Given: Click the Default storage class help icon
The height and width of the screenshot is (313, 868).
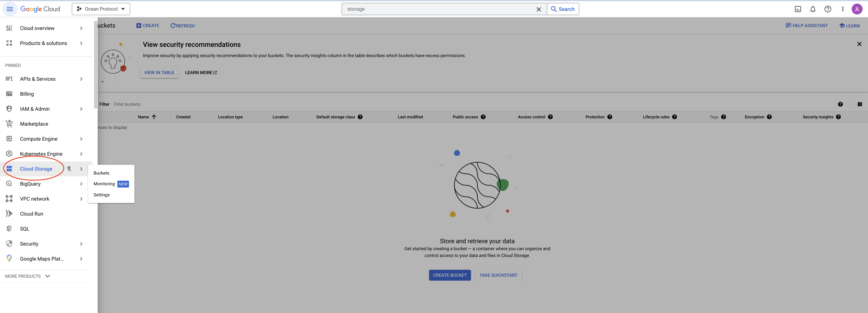Looking at the screenshot, I should pyautogui.click(x=360, y=117).
